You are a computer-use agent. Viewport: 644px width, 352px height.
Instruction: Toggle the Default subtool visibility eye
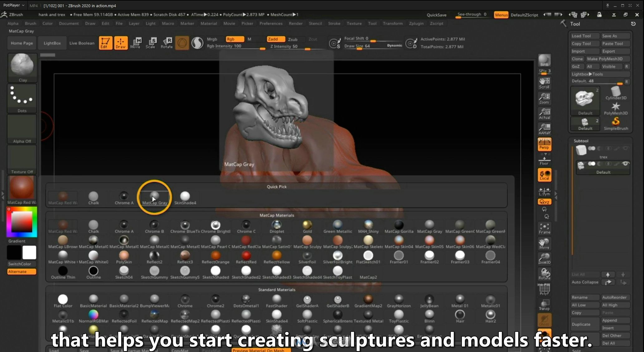(x=625, y=164)
